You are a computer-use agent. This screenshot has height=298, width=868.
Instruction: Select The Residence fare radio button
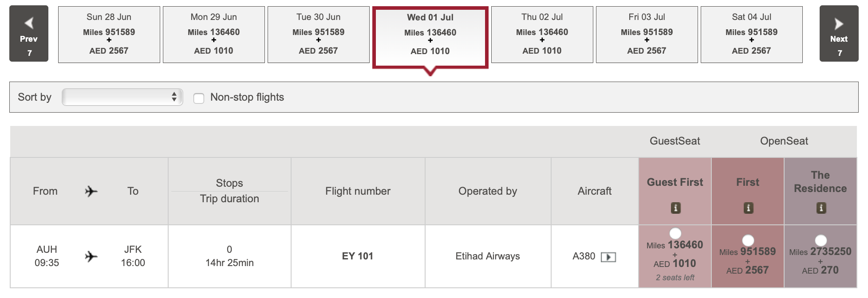click(x=821, y=240)
